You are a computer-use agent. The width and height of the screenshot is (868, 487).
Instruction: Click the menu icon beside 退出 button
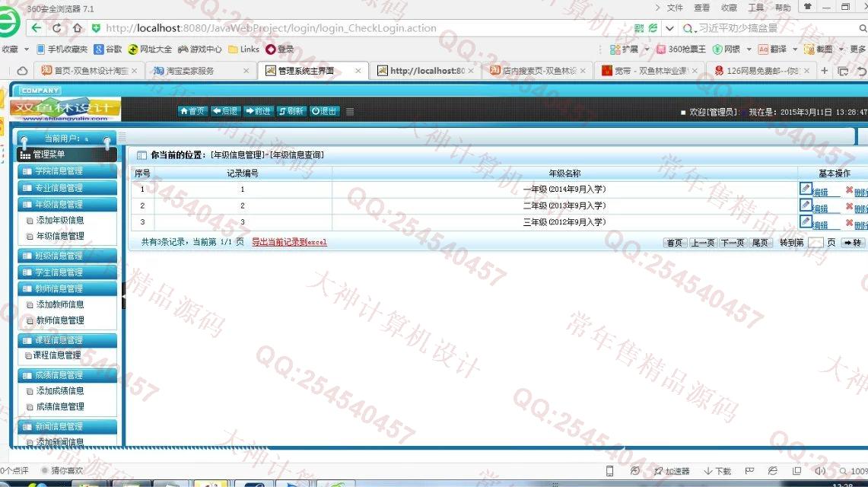point(350,111)
